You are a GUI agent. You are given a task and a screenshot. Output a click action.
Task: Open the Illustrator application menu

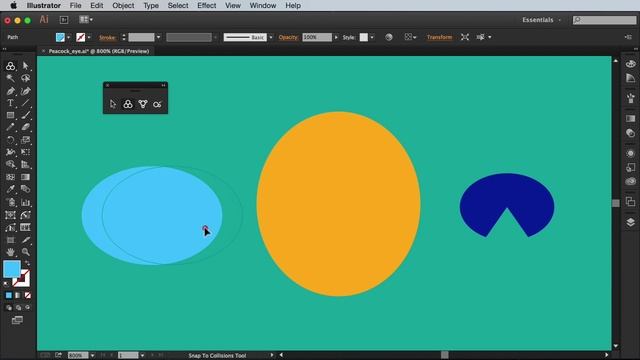pyautogui.click(x=44, y=5)
